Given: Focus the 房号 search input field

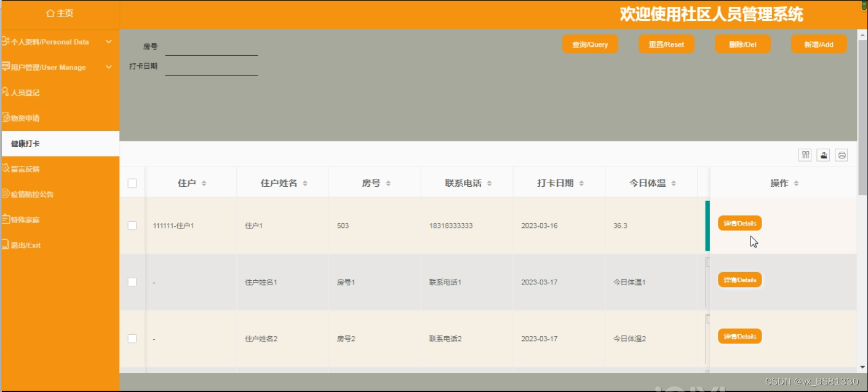Looking at the screenshot, I should (x=212, y=47).
